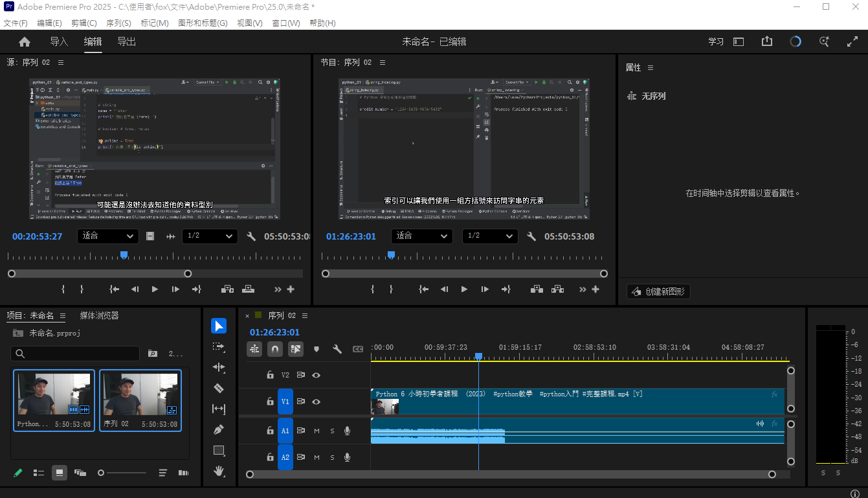Open the Workspaces icon in header
This screenshot has height=498, width=868.
point(739,41)
